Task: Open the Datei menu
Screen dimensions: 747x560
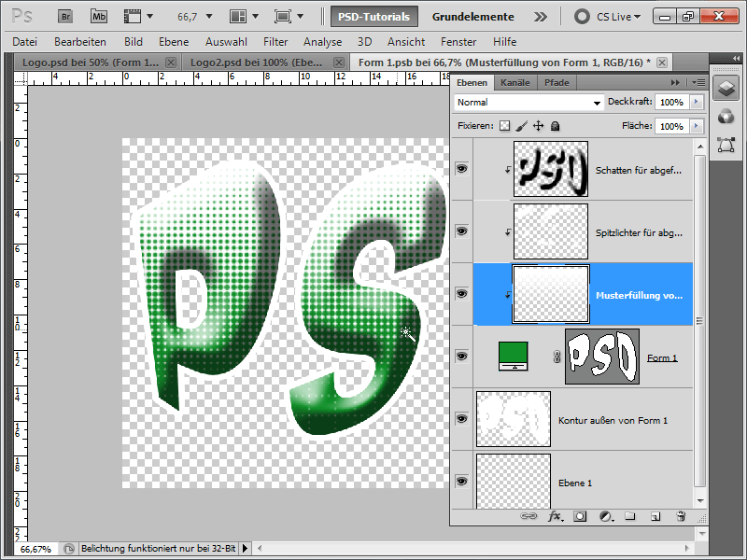Action: click(x=25, y=42)
